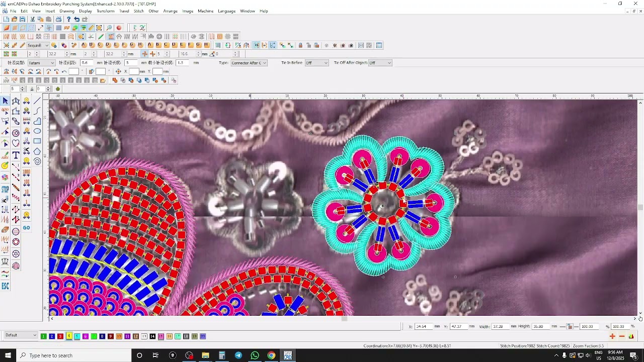Select the arrow pointer tool
This screenshot has width=644, height=362.
[x=5, y=101]
